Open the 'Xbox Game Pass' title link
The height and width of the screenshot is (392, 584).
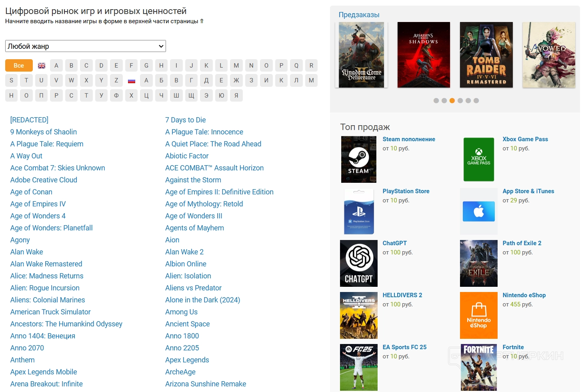click(x=525, y=139)
